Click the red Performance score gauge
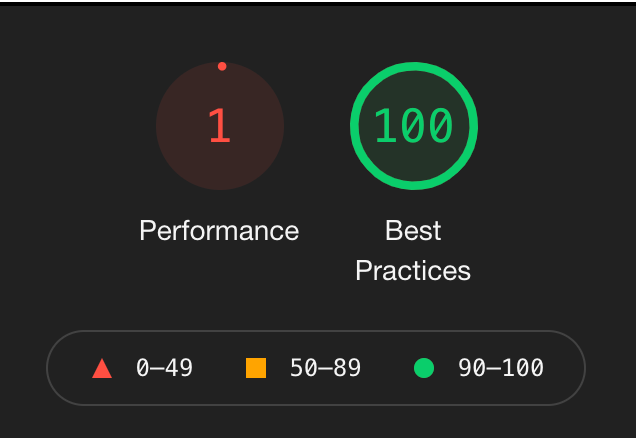Viewport: 636px width, 438px height. click(220, 126)
